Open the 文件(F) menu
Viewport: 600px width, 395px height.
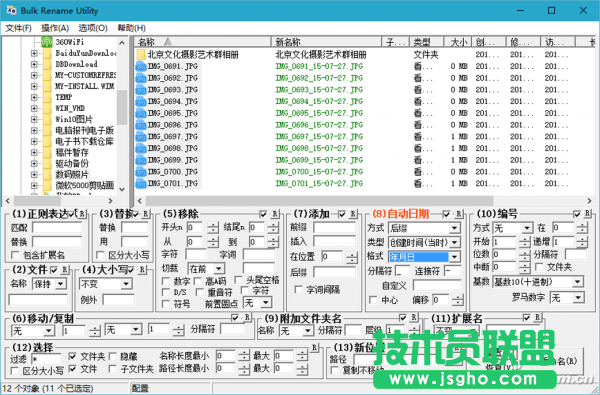[x=18, y=28]
